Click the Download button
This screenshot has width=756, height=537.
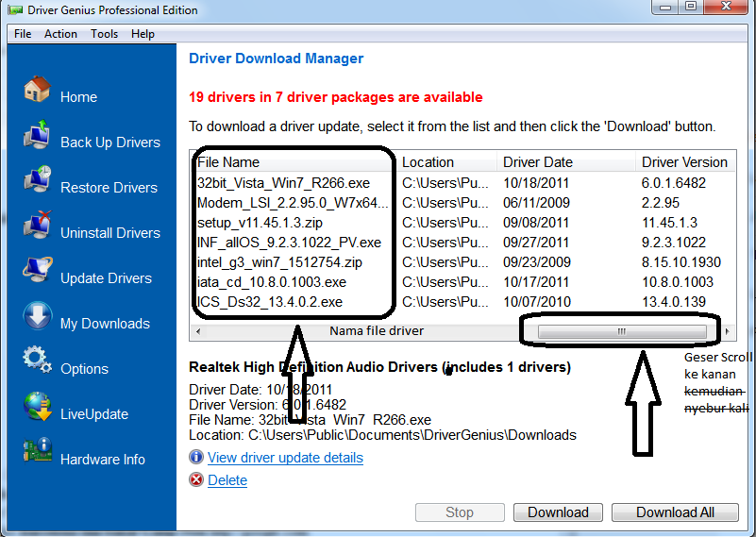559,512
